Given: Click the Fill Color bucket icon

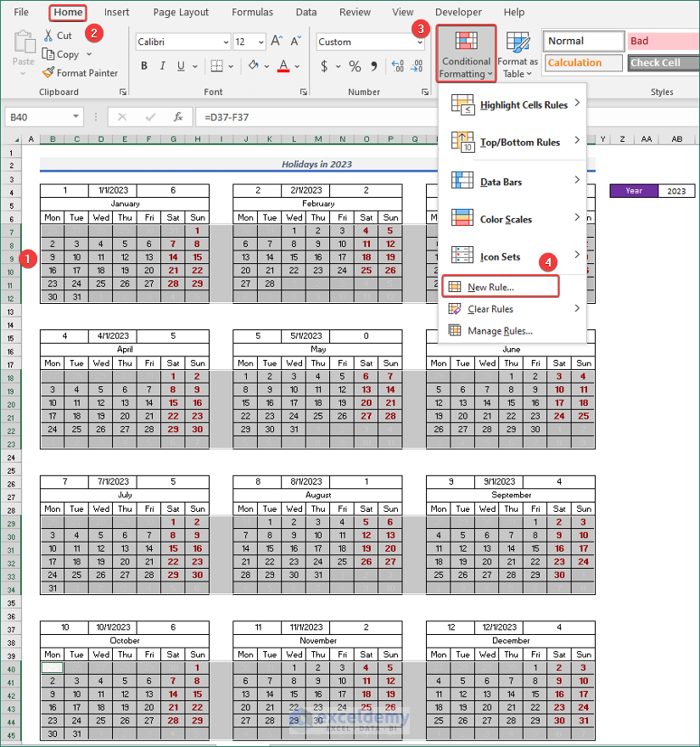Looking at the screenshot, I should pos(254,65).
